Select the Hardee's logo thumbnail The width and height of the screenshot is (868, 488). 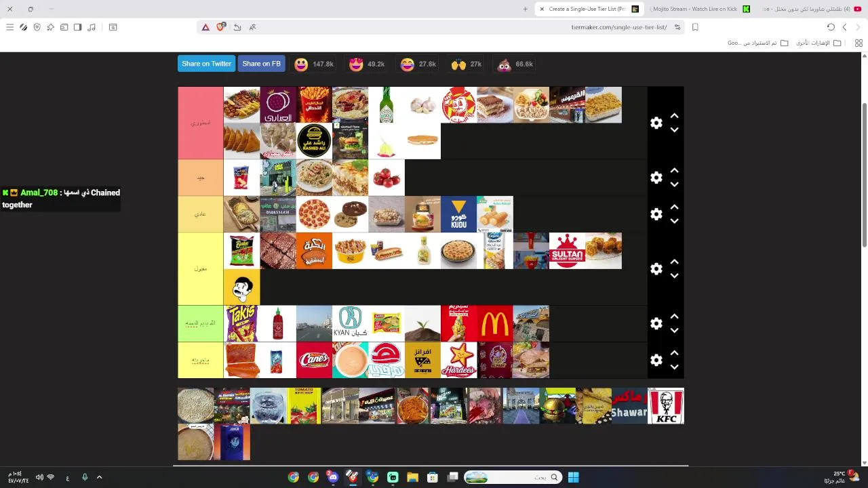click(x=458, y=360)
